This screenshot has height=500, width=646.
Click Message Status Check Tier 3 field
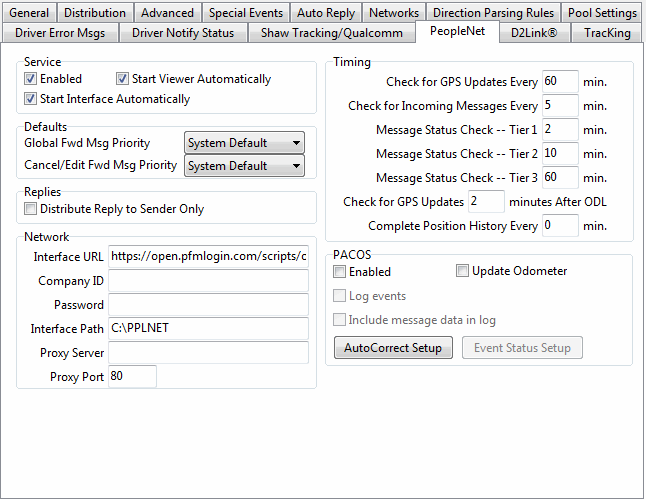(x=560, y=177)
